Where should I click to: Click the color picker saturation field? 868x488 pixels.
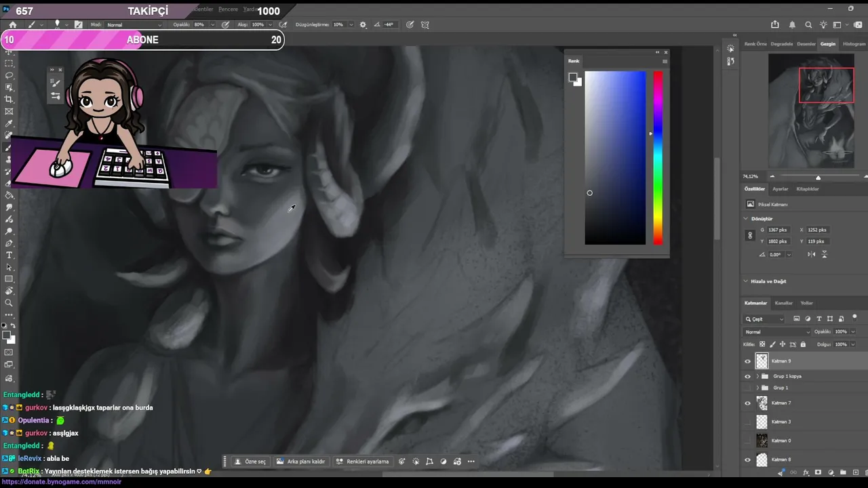pyautogui.click(x=615, y=158)
